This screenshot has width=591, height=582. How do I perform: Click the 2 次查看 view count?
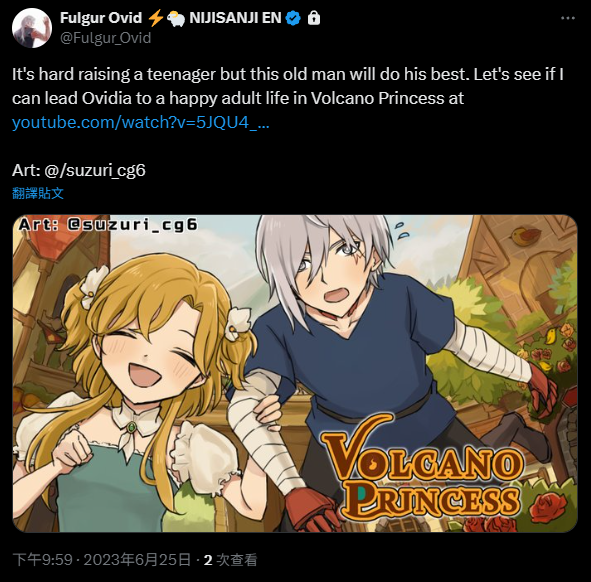point(230,560)
